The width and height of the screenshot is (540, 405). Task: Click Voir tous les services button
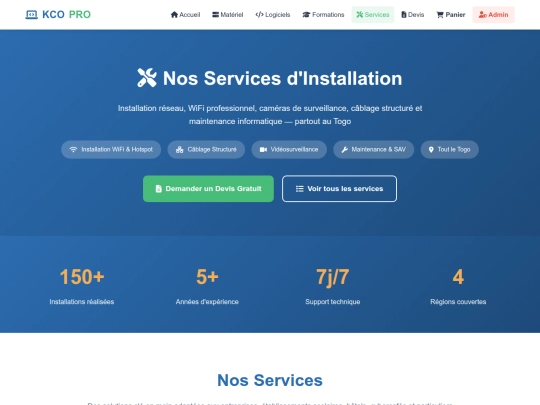point(339,189)
